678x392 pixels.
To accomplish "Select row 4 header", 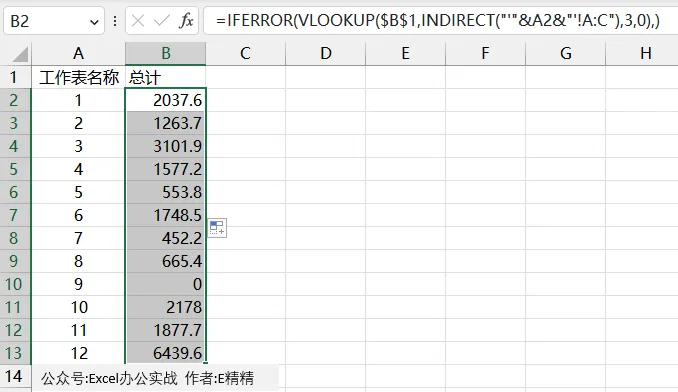I will (x=15, y=146).
